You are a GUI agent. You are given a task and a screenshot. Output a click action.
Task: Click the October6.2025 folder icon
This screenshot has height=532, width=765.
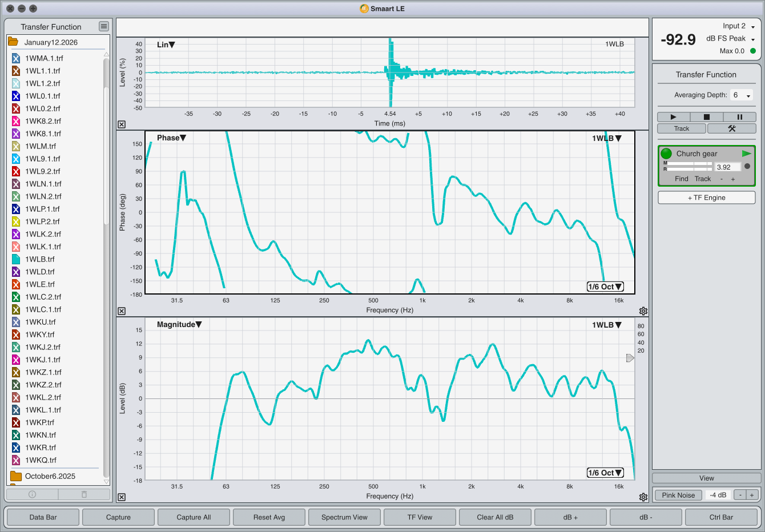click(16, 476)
